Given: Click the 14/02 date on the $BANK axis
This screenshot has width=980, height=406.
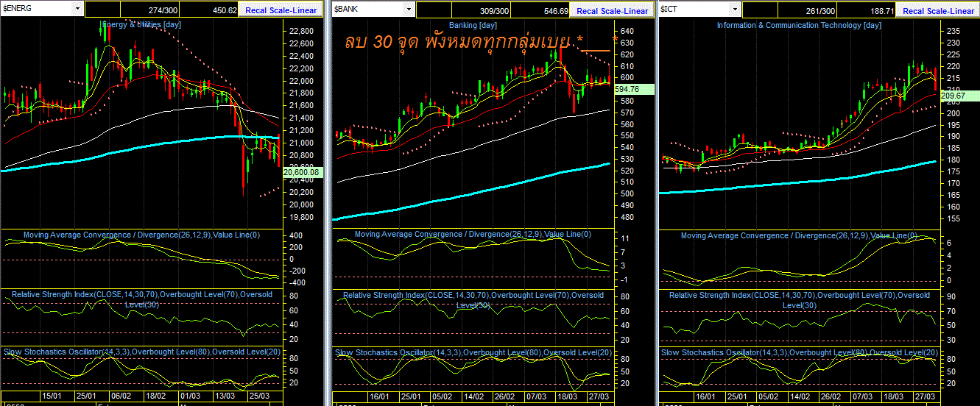Looking at the screenshot, I should (x=473, y=396).
